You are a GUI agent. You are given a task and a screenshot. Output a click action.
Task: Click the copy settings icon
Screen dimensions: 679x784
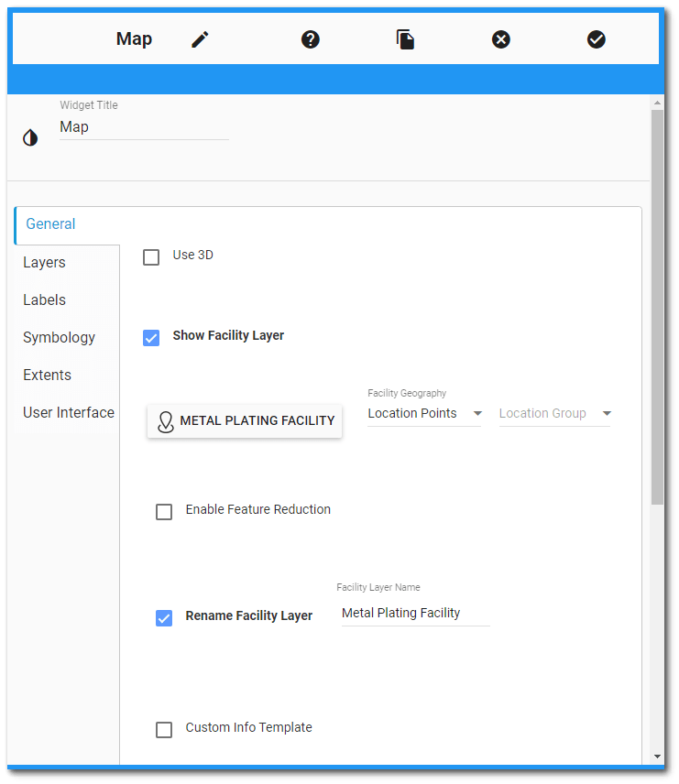(405, 39)
